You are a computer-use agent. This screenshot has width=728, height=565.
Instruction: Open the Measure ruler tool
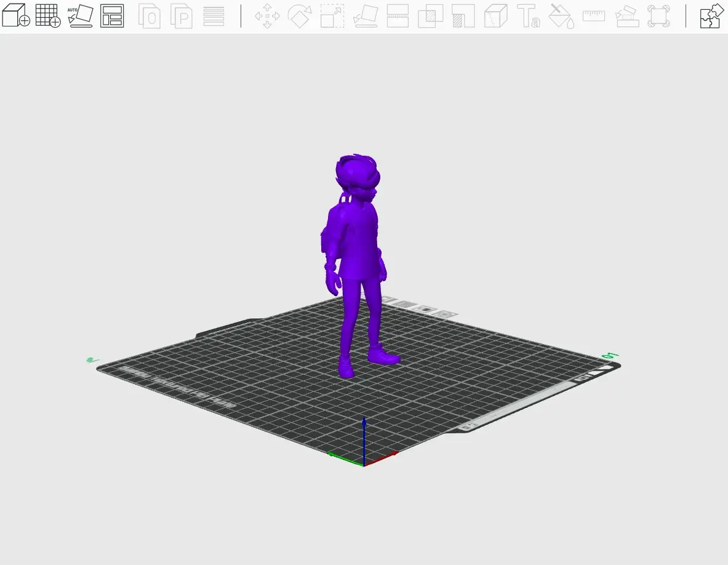click(594, 16)
